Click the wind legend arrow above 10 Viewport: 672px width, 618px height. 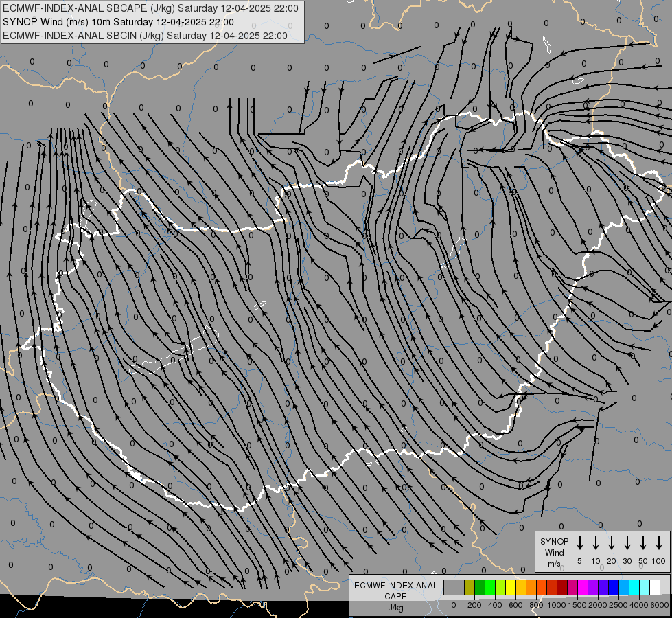point(596,543)
